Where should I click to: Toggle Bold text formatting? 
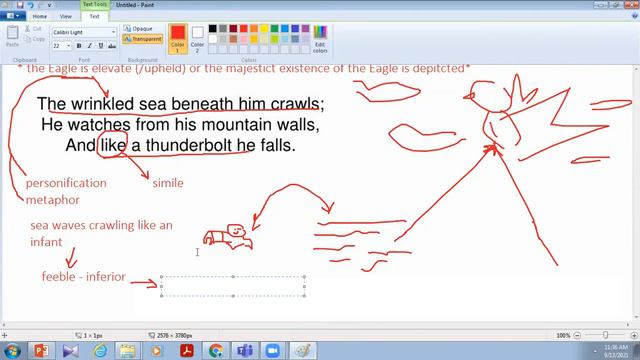tap(79, 46)
